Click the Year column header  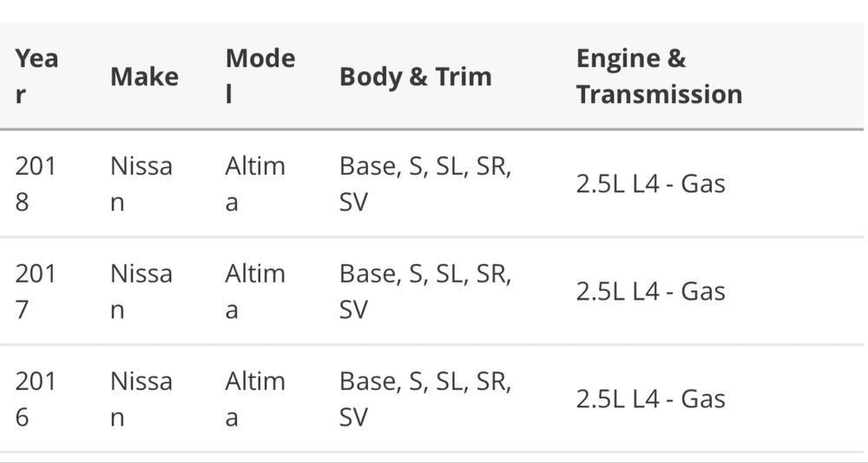36,76
